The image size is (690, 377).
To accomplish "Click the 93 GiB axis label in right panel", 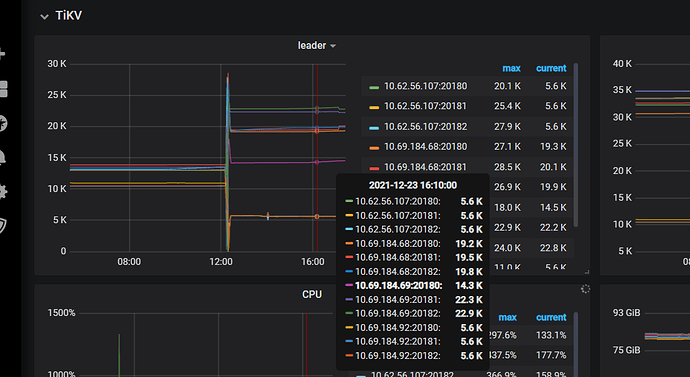I will 627,313.
